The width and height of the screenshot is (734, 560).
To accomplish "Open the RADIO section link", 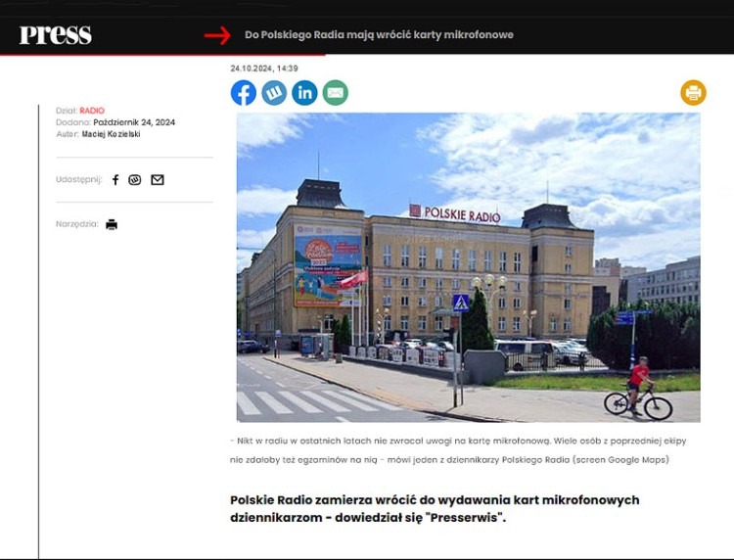I will 92,111.
